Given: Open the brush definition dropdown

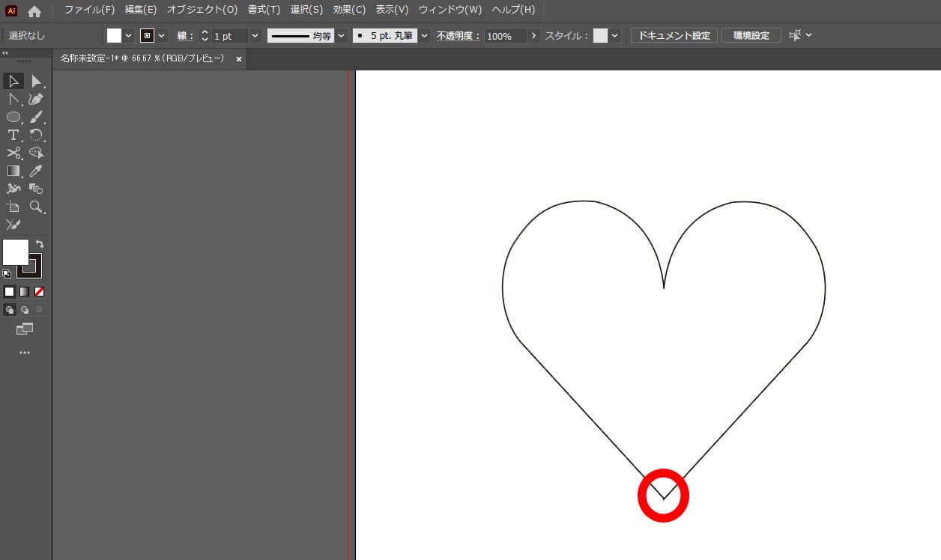Looking at the screenshot, I should pos(424,35).
